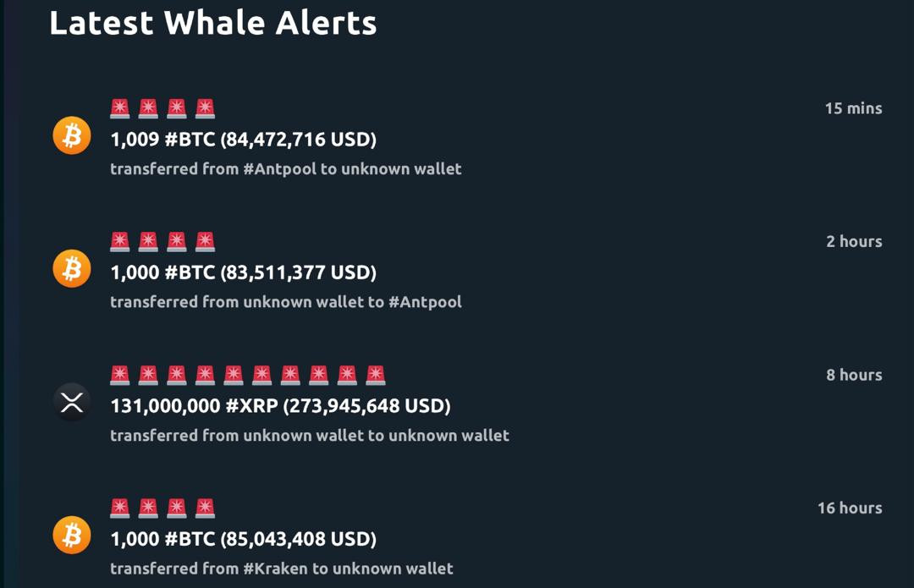Viewport: 914px width, 588px height.
Task: Click the Bitcoin icon beside the 1,009 #BTC alert
Action: [x=72, y=135]
